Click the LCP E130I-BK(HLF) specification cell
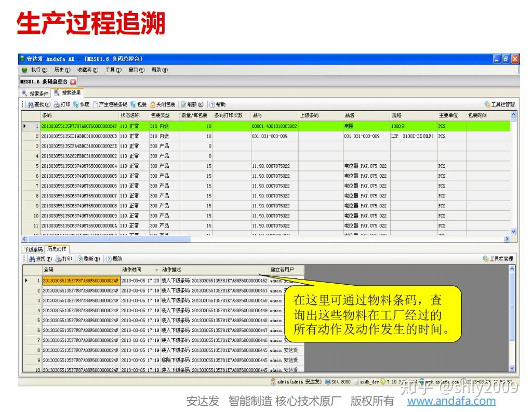The height and width of the screenshot is (412, 532). 414,136
